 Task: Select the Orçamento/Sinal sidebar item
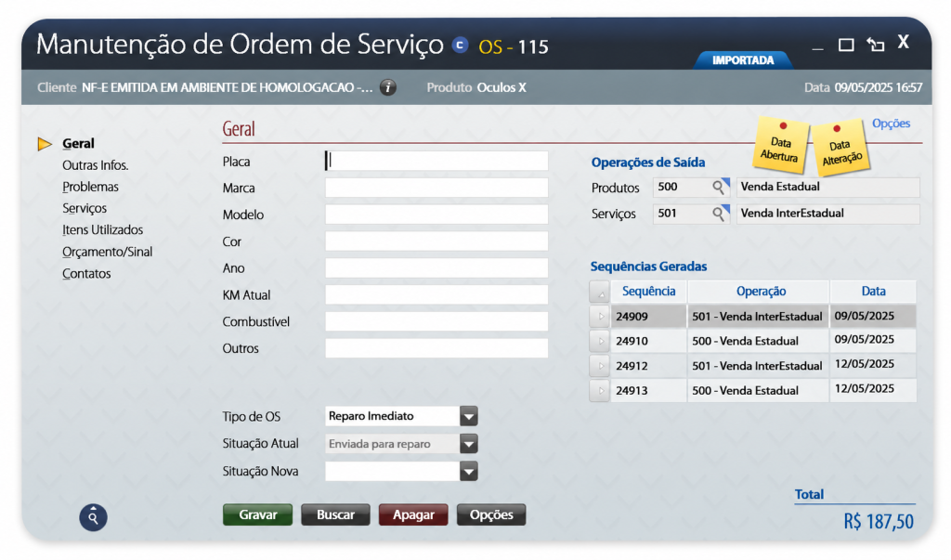(108, 252)
